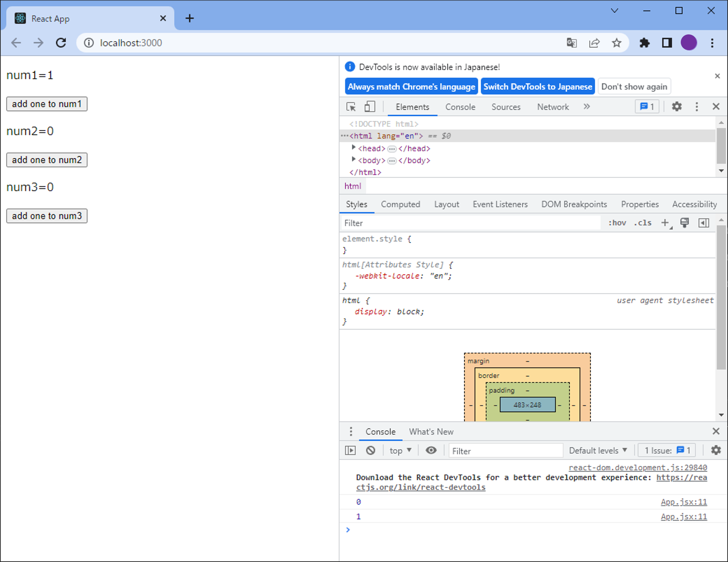Image resolution: width=728 pixels, height=562 pixels.
Task: Click the 1 Issue badge in console
Action: (x=667, y=450)
